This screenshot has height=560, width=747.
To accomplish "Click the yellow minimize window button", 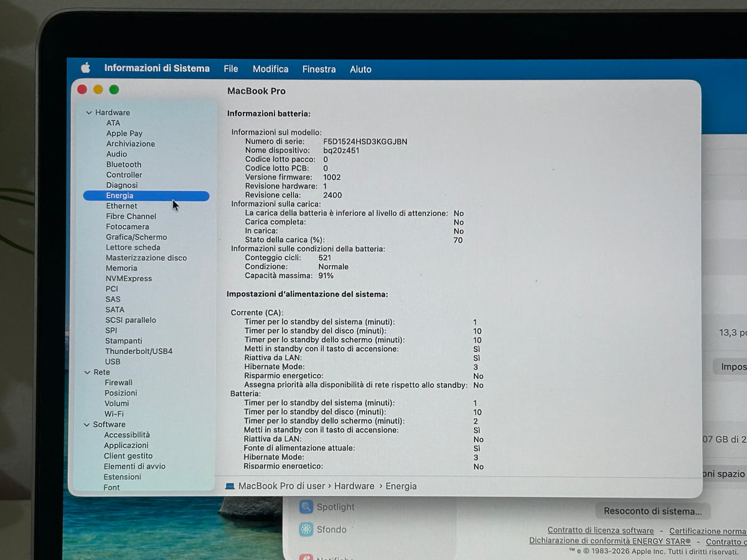I will pyautogui.click(x=98, y=90).
